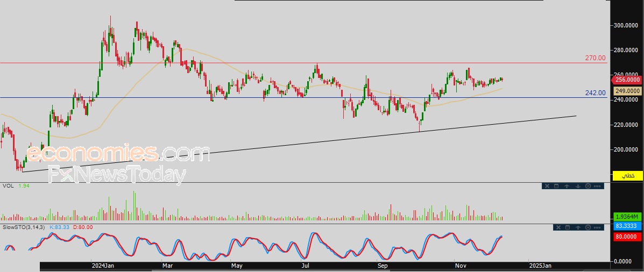Screen dimensions: 644x272
Task: Open SlowSTO panel settings gear
Action: tap(588, 227)
